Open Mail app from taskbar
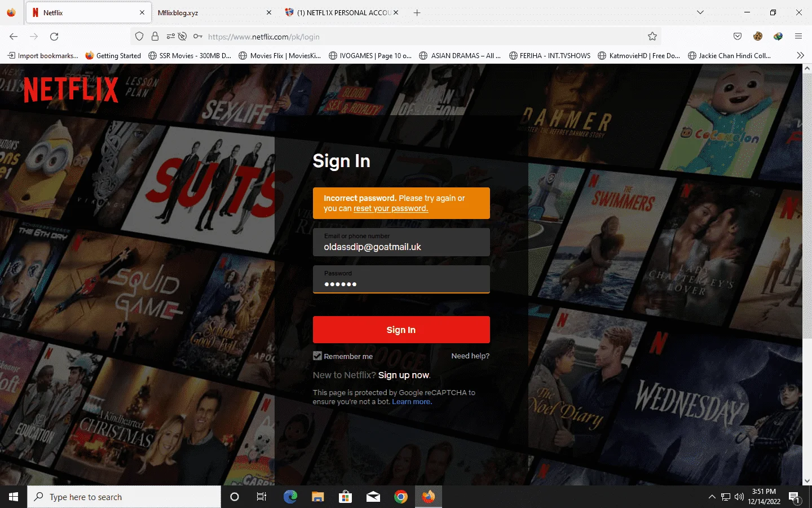This screenshot has width=812, height=508. [x=373, y=497]
